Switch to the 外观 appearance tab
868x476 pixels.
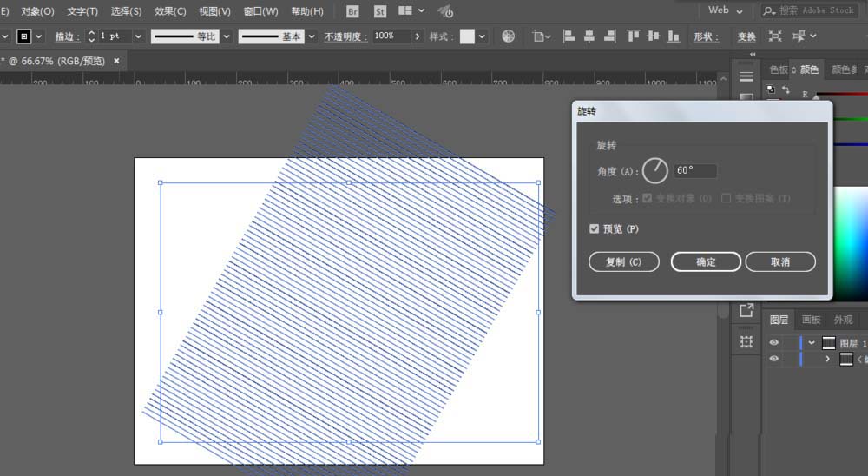click(843, 320)
